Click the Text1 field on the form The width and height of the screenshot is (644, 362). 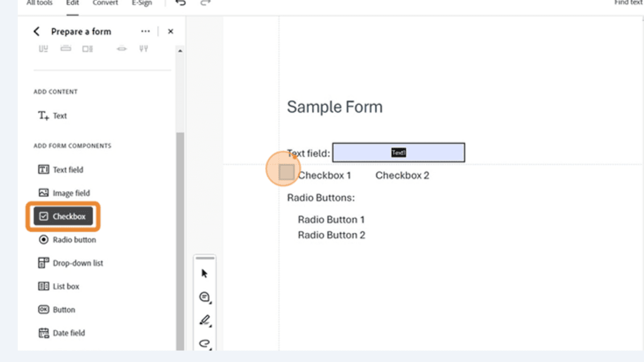pos(399,152)
